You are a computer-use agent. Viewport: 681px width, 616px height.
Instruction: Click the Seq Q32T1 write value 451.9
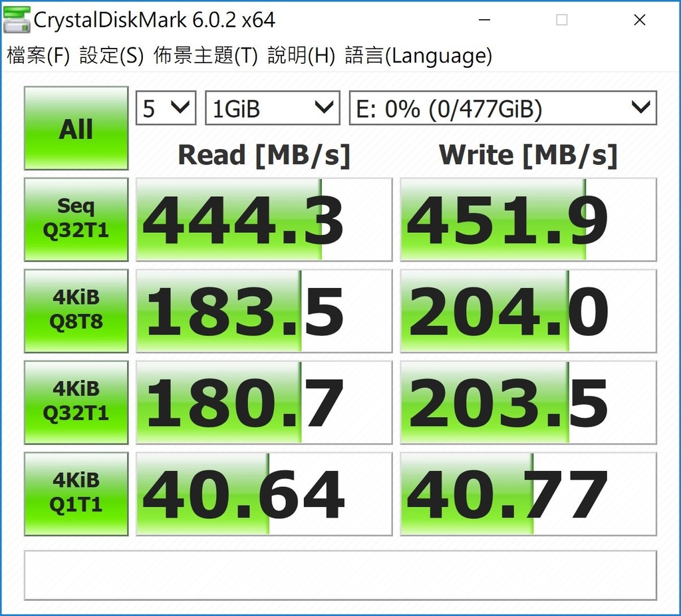(528, 220)
